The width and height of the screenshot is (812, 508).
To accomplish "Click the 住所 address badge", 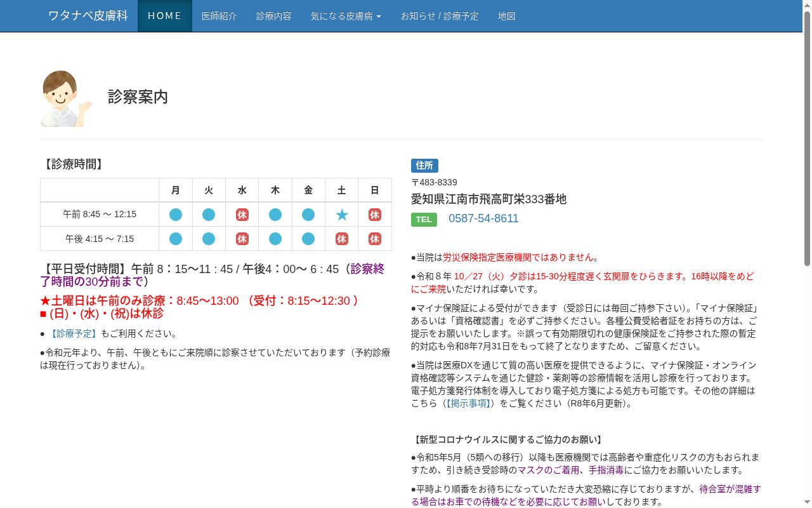I will (424, 166).
